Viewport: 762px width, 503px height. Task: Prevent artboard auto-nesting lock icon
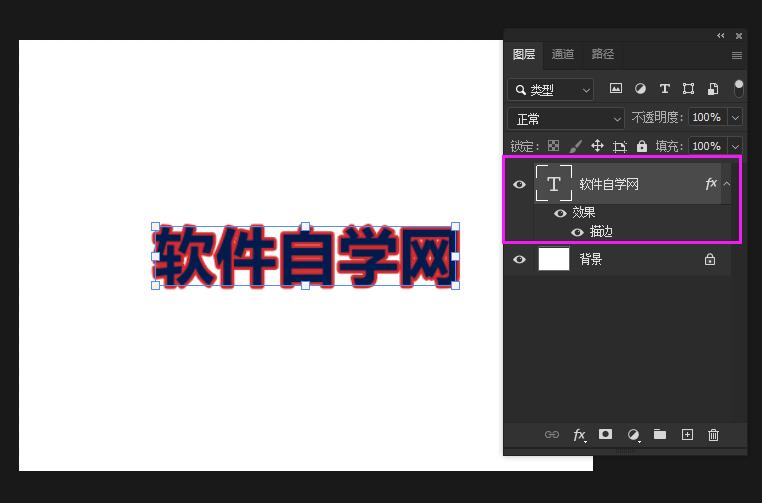tap(620, 146)
